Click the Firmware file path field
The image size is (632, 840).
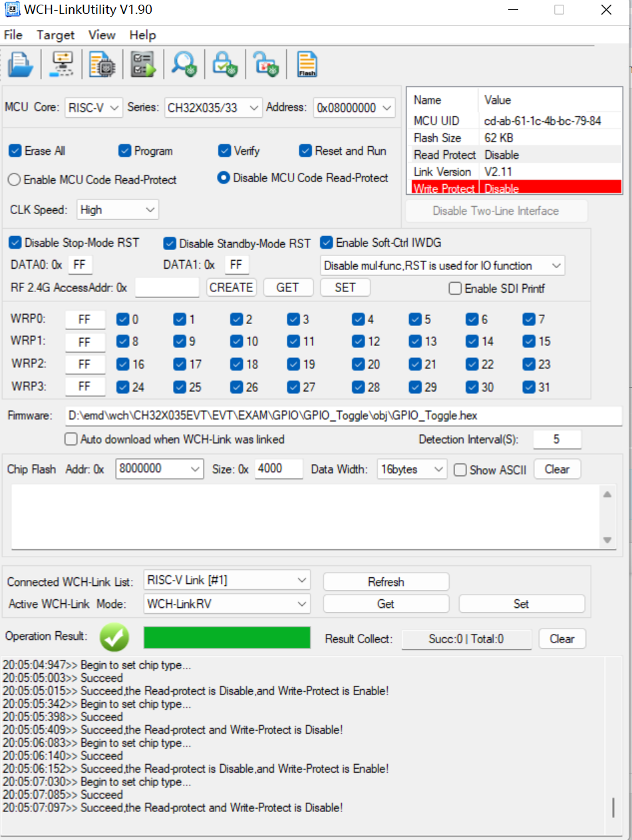coord(343,416)
